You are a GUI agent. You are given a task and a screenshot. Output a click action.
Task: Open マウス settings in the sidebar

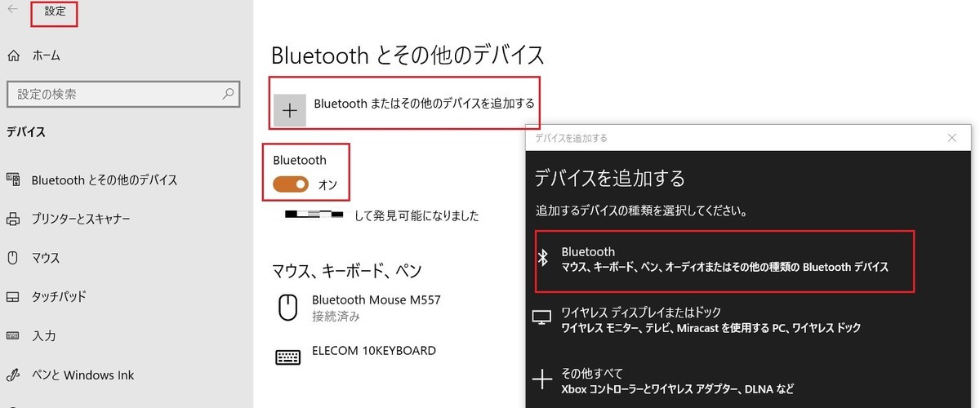(x=46, y=258)
